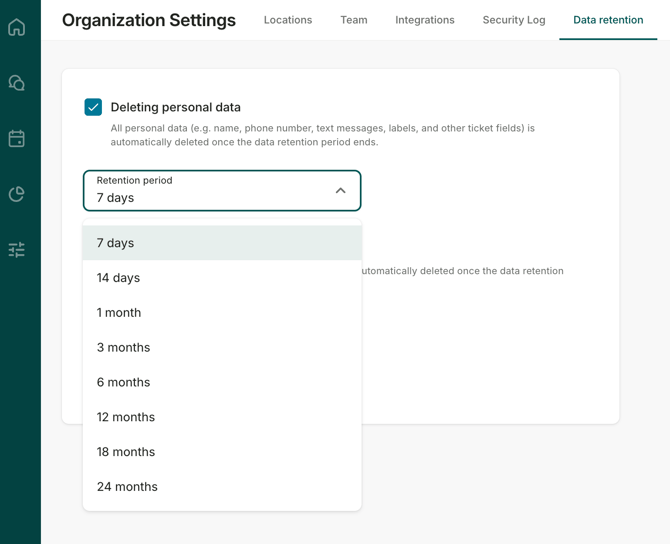Click the sliders settings sidebar icon
670x544 pixels.
[17, 250]
